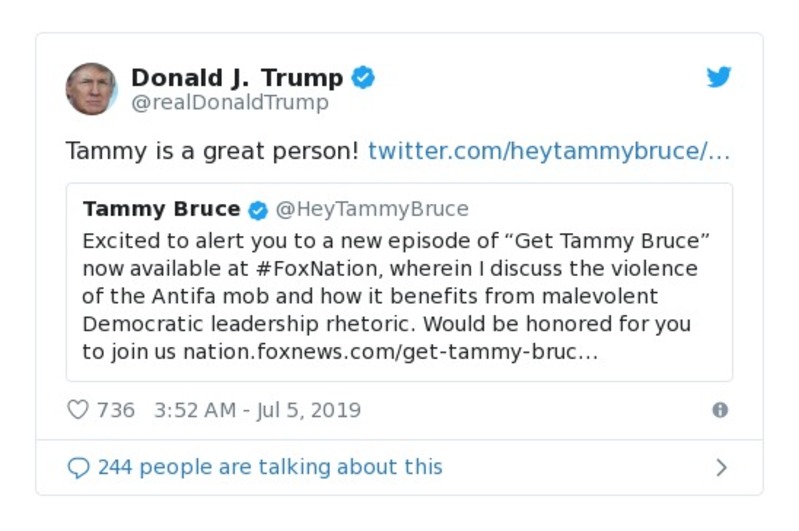Click the verified badge next to Tammy Bruce

258,210
